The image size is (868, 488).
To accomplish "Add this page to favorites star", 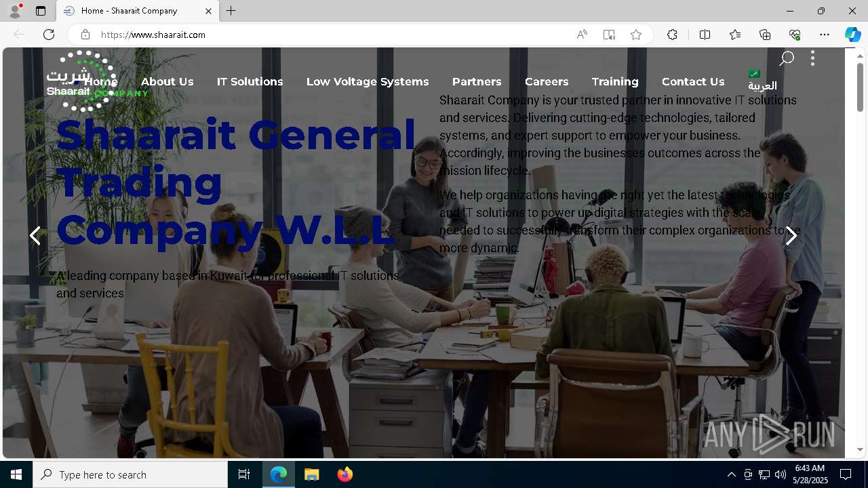I will click(x=636, y=35).
